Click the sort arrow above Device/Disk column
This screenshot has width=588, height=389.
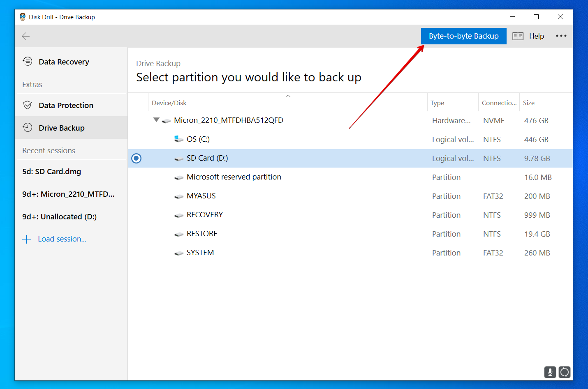click(288, 96)
